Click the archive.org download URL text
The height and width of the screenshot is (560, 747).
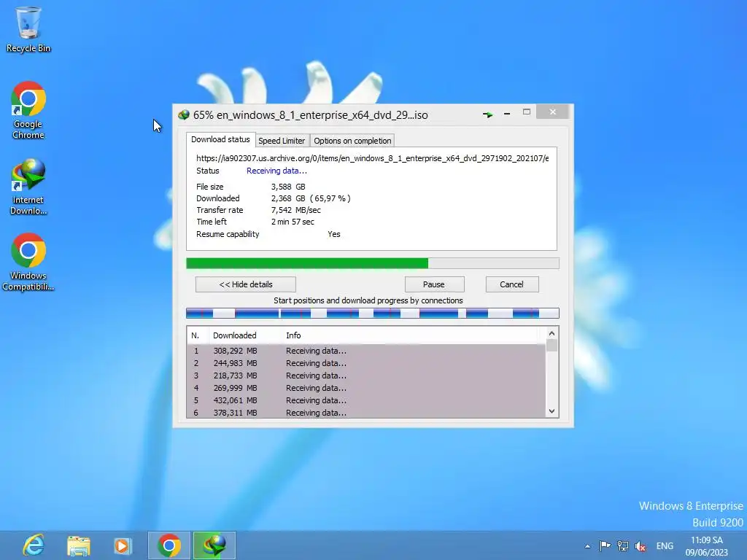(373, 158)
